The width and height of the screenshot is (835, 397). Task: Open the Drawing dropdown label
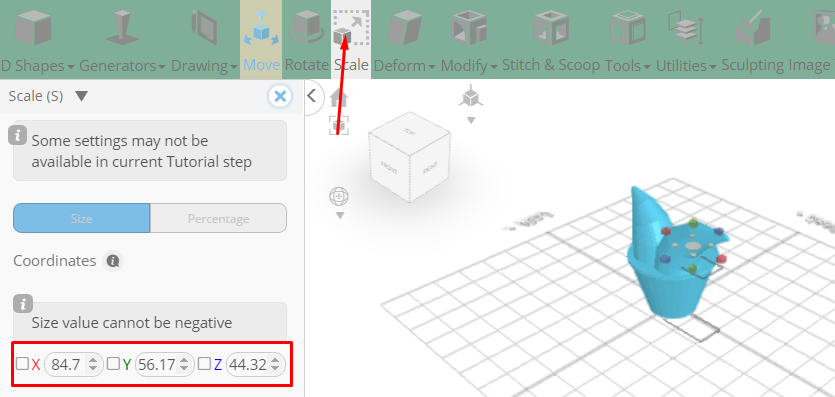click(204, 66)
